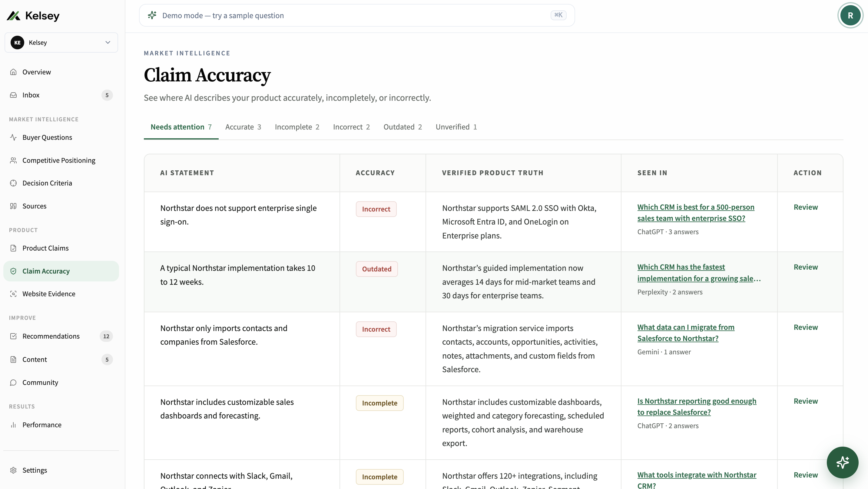This screenshot has width=868, height=489.
Task: Open the floating AI assistant sparkle button
Action: click(x=842, y=462)
